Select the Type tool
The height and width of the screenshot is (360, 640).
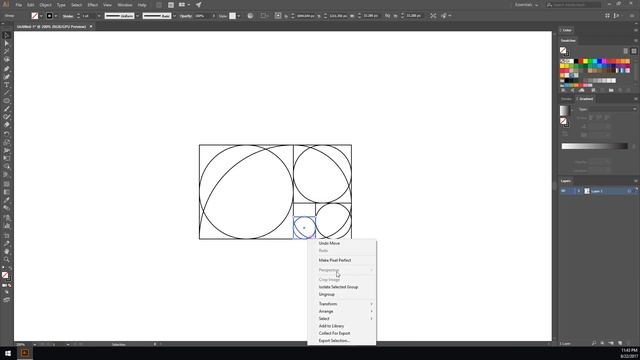6,84
